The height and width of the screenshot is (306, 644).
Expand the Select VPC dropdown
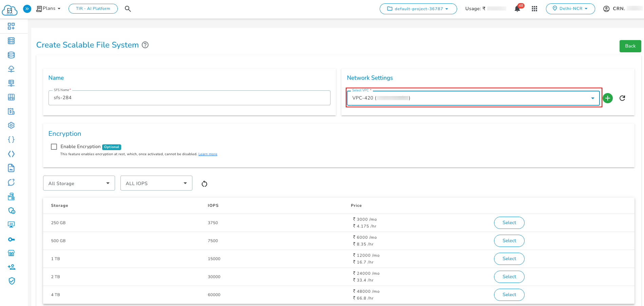pyautogui.click(x=592, y=98)
